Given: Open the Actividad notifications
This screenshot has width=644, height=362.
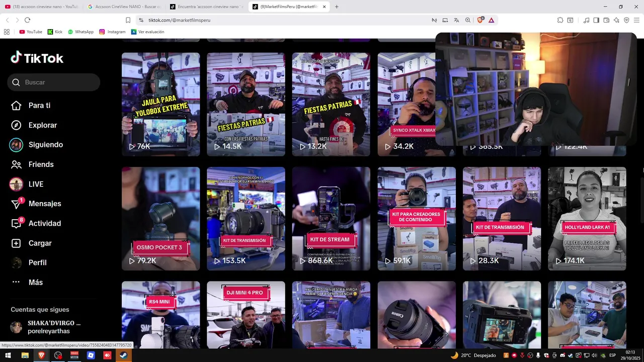Looking at the screenshot, I should (x=36, y=223).
